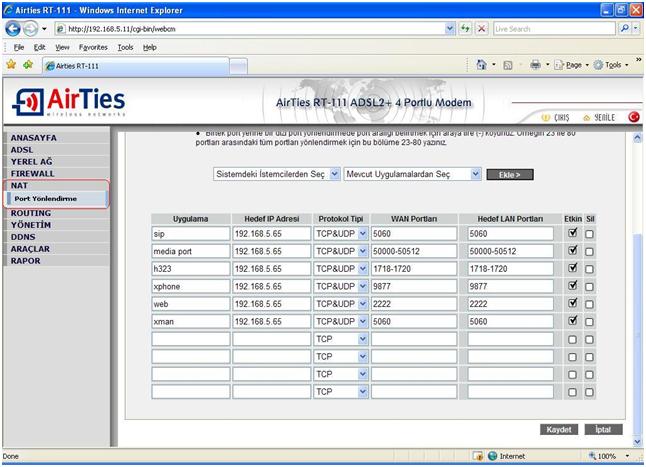Click the zoom level 100% control
Image resolution: width=646 pixels, height=467 pixels.
[x=608, y=456]
